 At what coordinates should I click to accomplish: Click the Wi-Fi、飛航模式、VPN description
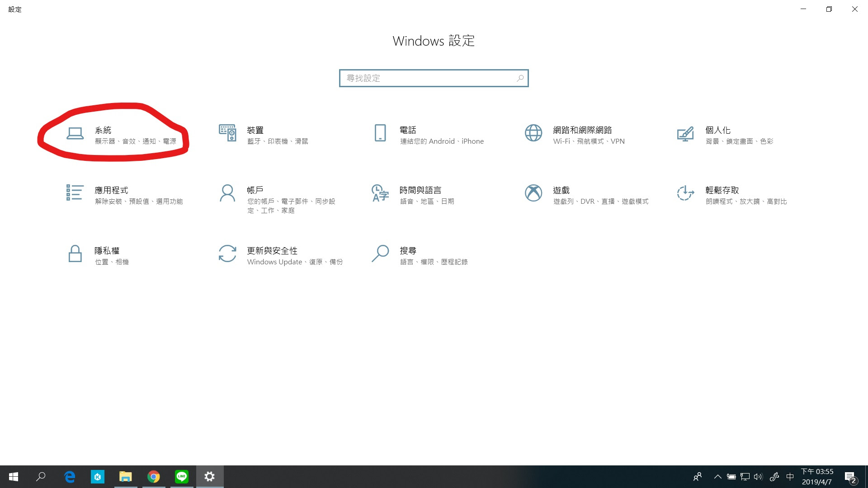tap(589, 141)
